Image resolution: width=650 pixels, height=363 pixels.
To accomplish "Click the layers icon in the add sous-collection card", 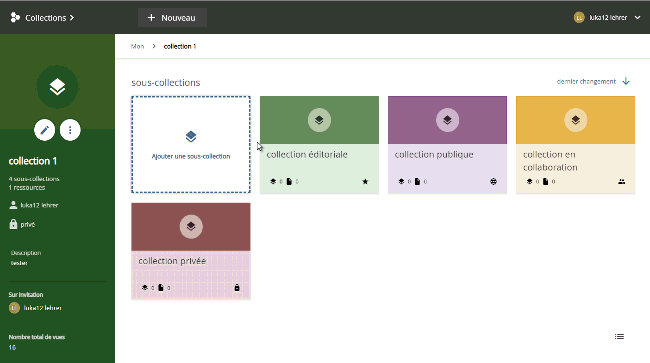I will (x=191, y=136).
